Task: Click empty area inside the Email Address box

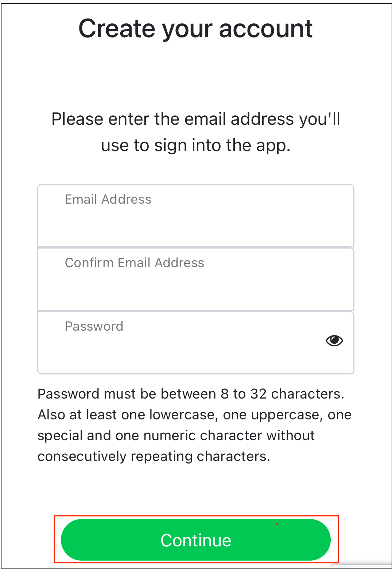Action: (x=196, y=228)
